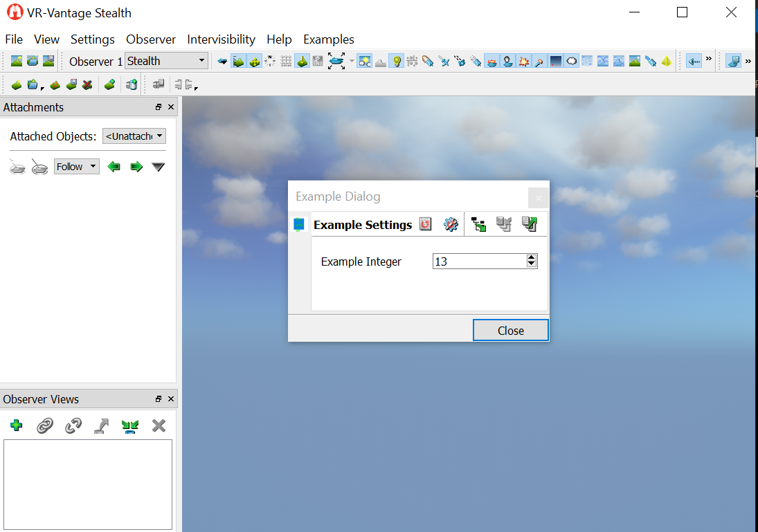Open the Intervisibility menu
758x532 pixels.
click(x=221, y=39)
